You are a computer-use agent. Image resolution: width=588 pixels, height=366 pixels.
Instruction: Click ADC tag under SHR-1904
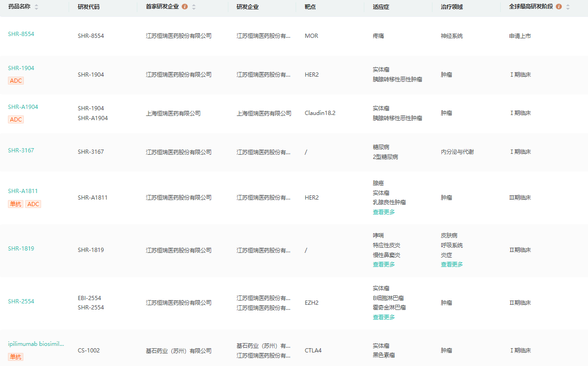click(x=16, y=81)
